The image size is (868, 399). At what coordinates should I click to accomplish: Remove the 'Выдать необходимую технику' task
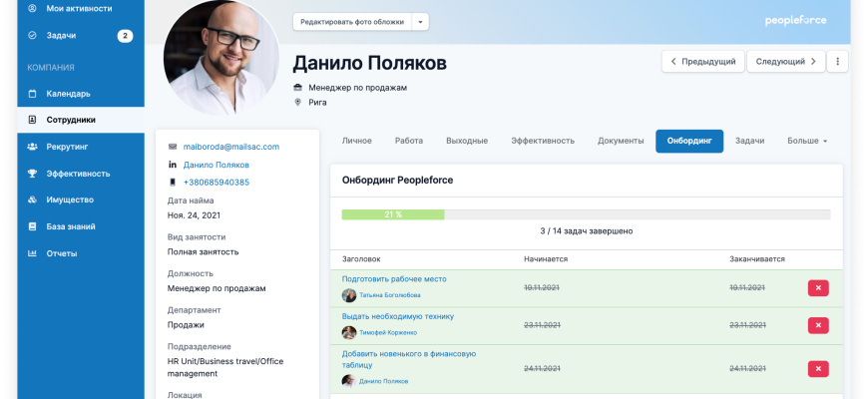pos(817,325)
